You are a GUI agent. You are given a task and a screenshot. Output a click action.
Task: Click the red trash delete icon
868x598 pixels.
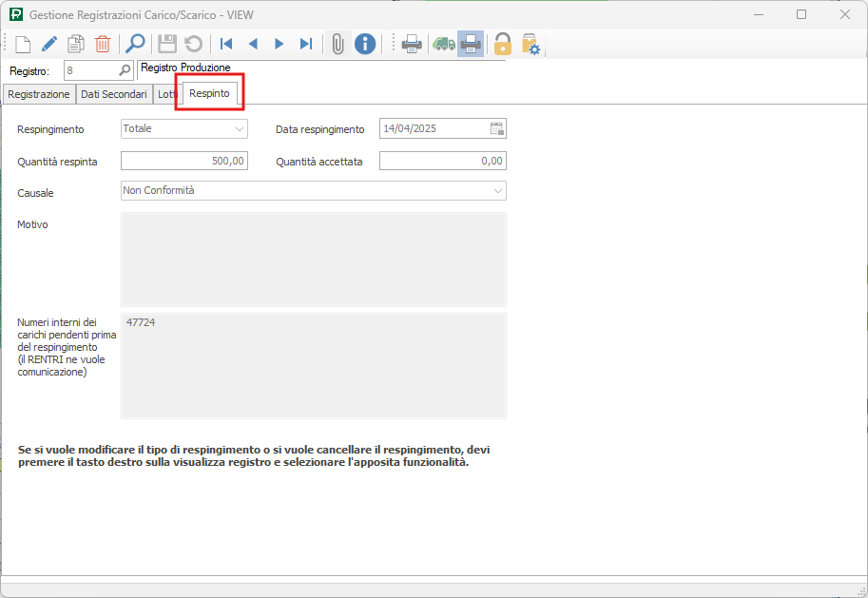click(x=103, y=44)
